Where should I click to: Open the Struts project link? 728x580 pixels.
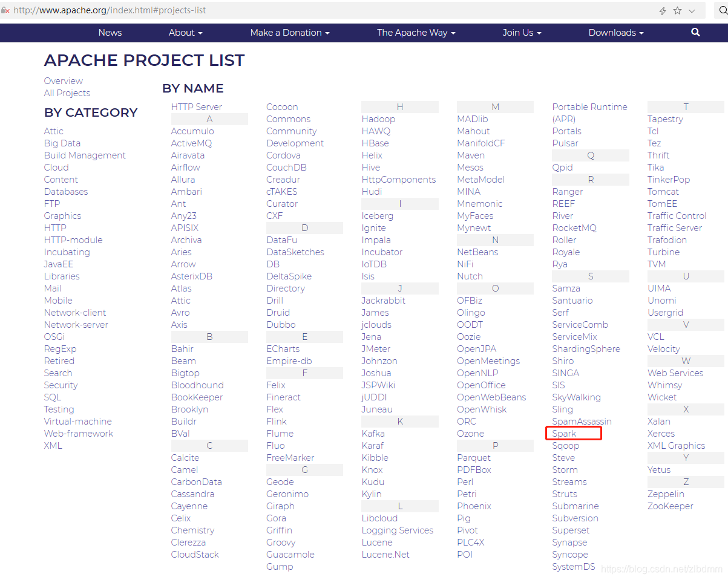(x=565, y=494)
